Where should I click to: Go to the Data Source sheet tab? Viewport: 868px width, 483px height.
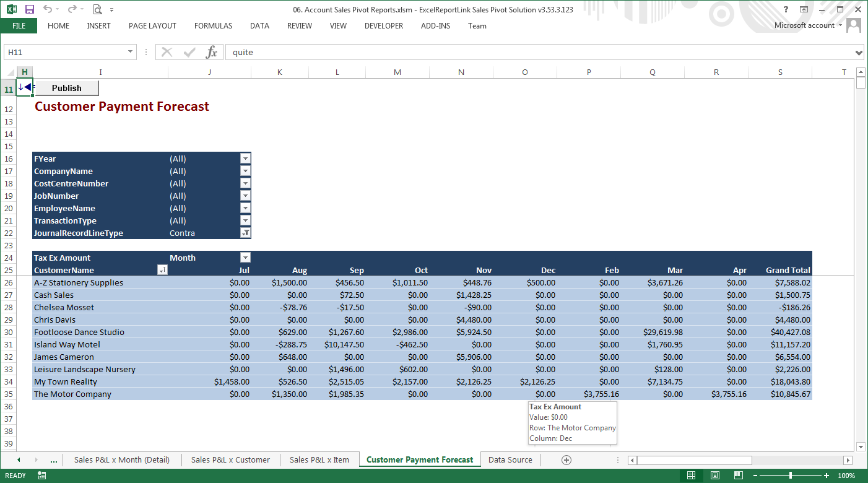click(510, 459)
